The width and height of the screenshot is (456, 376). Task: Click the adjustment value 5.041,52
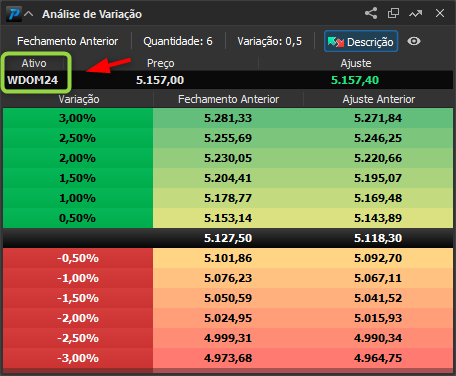tap(378, 298)
